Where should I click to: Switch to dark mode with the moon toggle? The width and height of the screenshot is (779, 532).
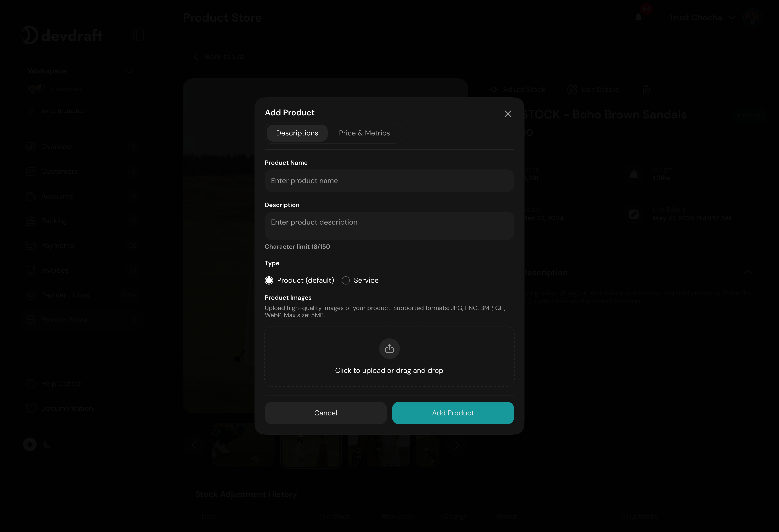click(x=47, y=444)
